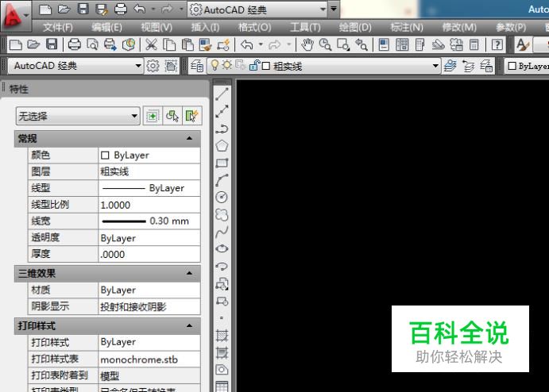Select the Hatch draw tool
This screenshot has width=549, height=392.
(222, 336)
